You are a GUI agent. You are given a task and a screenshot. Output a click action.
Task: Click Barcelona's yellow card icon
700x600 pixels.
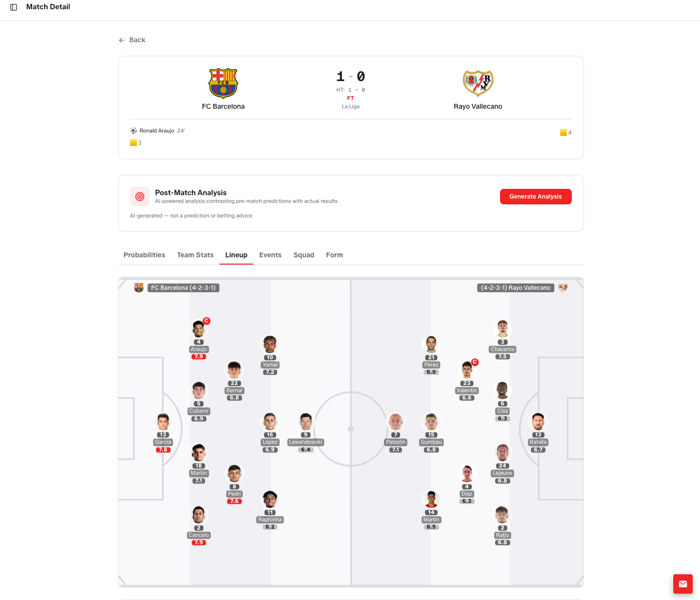[x=133, y=142]
